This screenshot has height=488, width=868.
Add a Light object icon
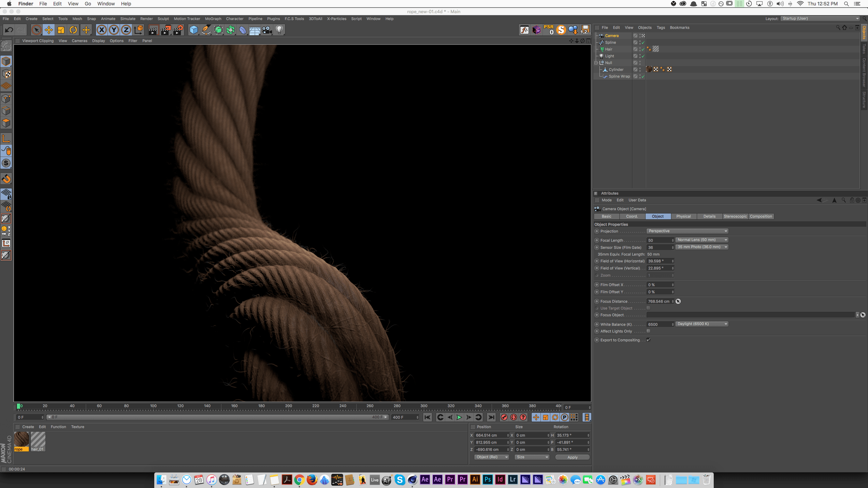click(279, 30)
